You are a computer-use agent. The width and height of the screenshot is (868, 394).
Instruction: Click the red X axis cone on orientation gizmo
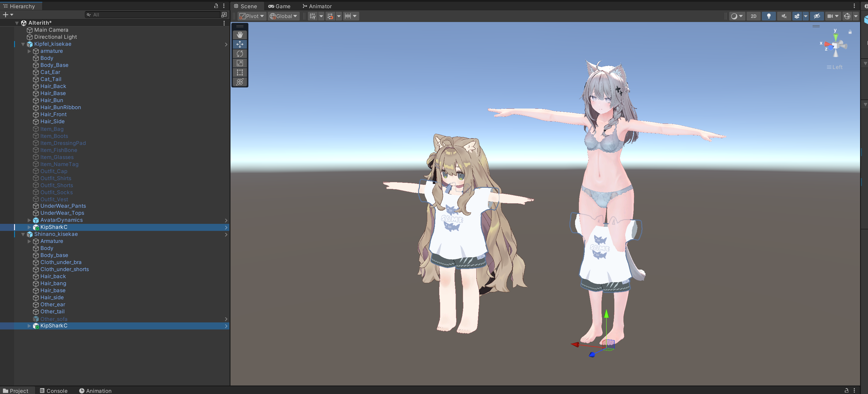point(827,44)
